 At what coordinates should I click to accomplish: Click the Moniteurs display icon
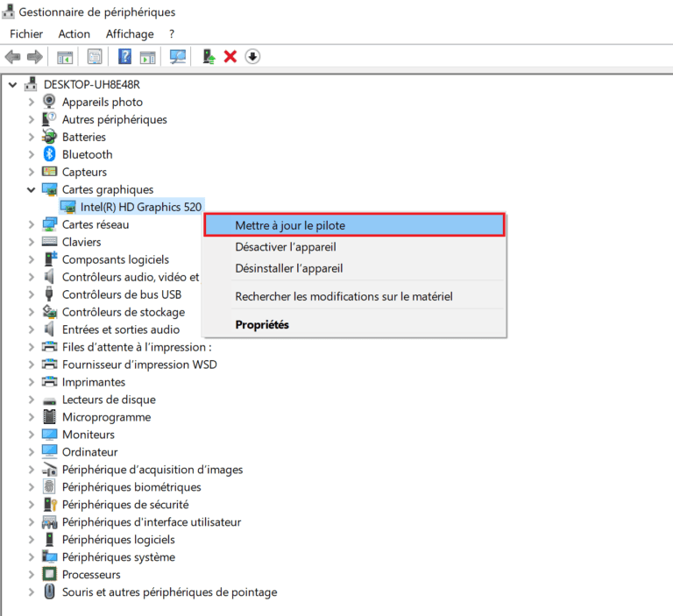(49, 434)
